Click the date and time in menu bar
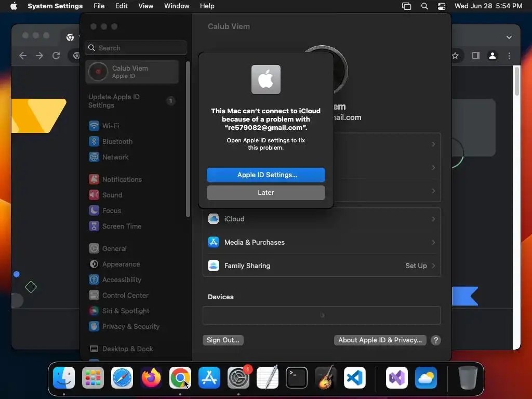532x399 pixels. tap(488, 6)
